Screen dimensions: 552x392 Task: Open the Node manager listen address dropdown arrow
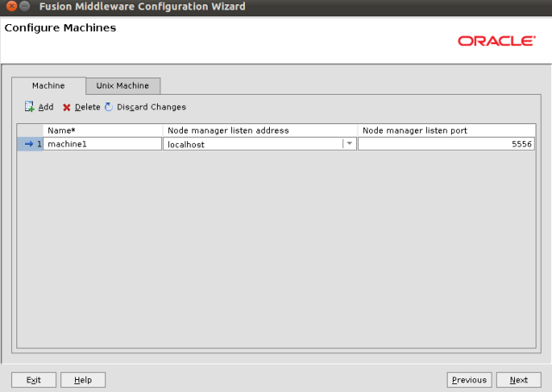349,143
